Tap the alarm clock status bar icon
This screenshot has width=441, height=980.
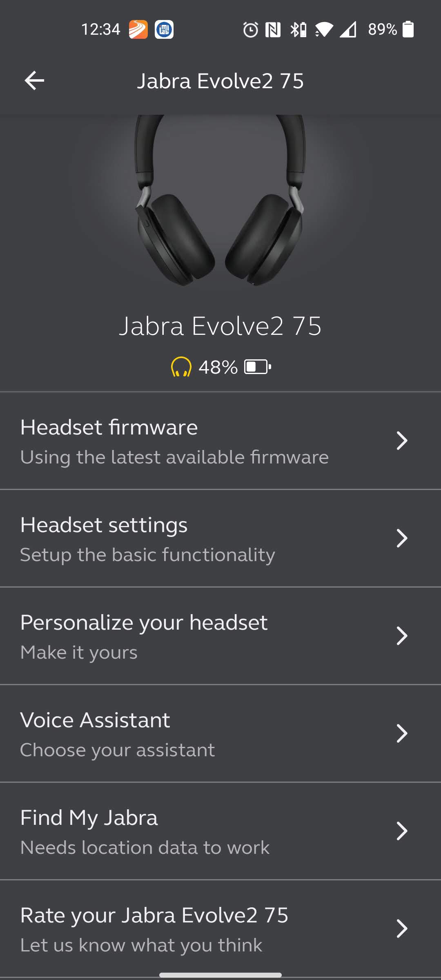click(x=250, y=29)
